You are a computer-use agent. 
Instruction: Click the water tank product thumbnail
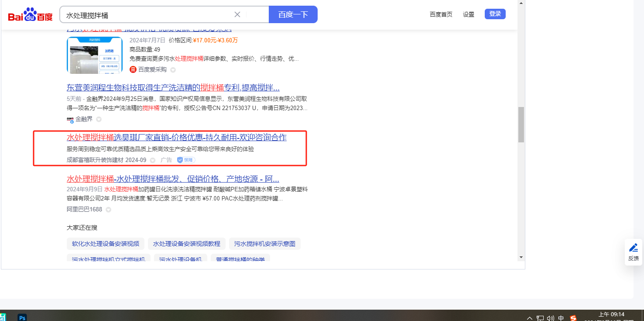95,55
